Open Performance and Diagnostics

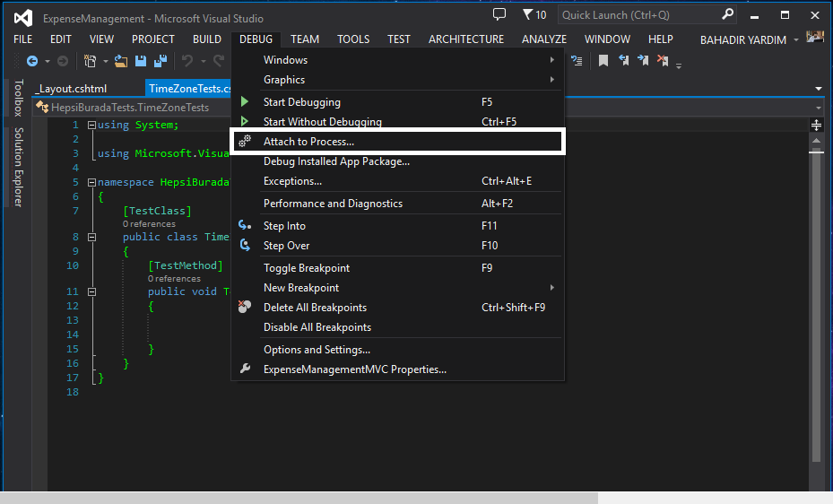[x=397, y=204]
